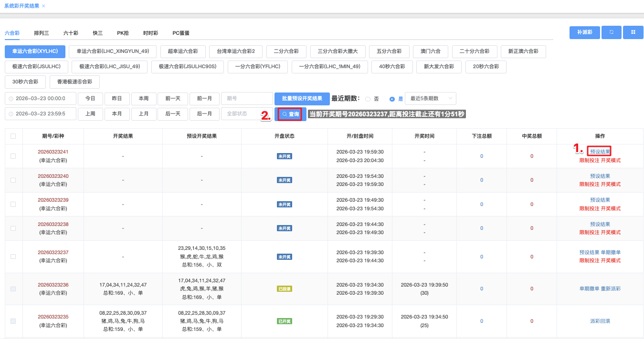Screen dimensions: 644x339
Task: Open the 全部状态 status dropdown
Action: 246,114
